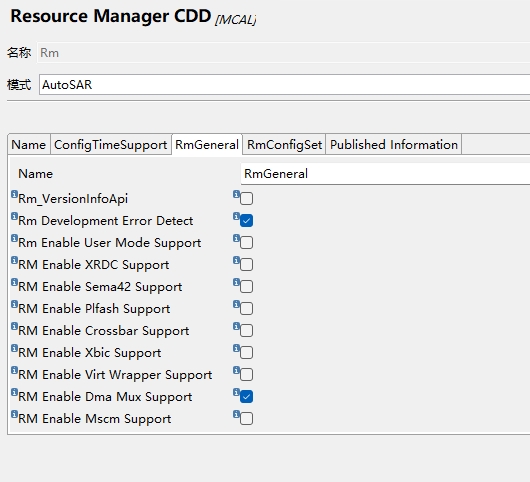The width and height of the screenshot is (530, 482).
Task: Click info icon left of Rm Development Error Detect label
Action: [14, 216]
